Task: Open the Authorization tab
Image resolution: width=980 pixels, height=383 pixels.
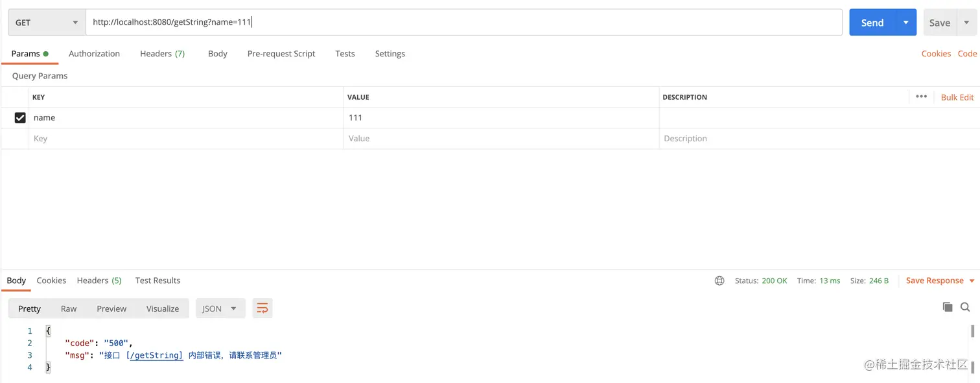Action: point(94,54)
